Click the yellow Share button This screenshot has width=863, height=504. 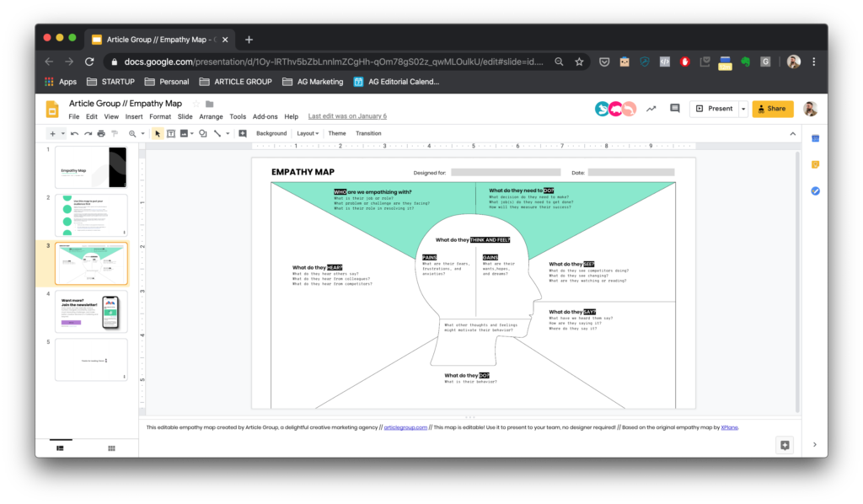(773, 109)
